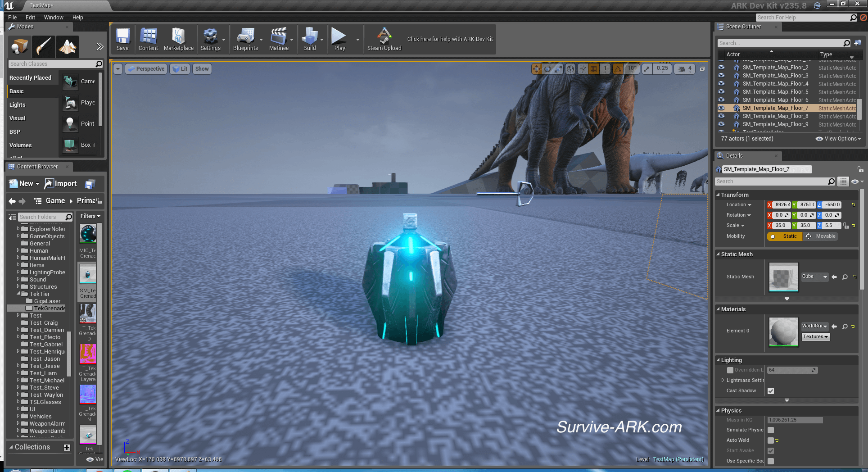Hide SM_Template_Map_Floor_7 with its eye icon
This screenshot has height=472, width=868.
click(721, 108)
